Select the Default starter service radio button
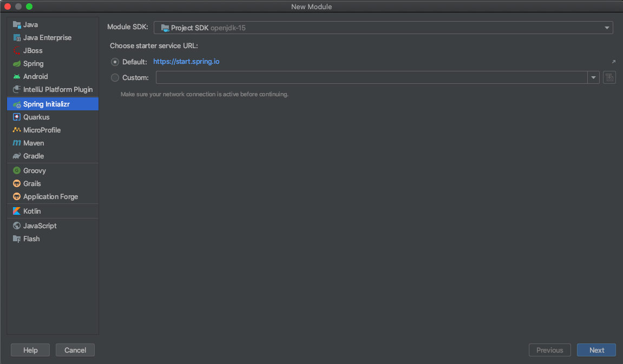This screenshot has height=364, width=623. (115, 62)
